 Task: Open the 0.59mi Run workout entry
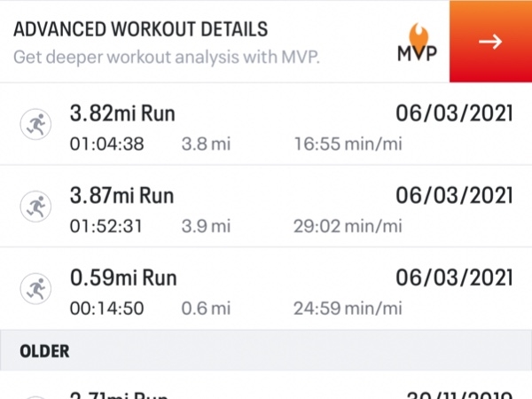(x=266, y=289)
